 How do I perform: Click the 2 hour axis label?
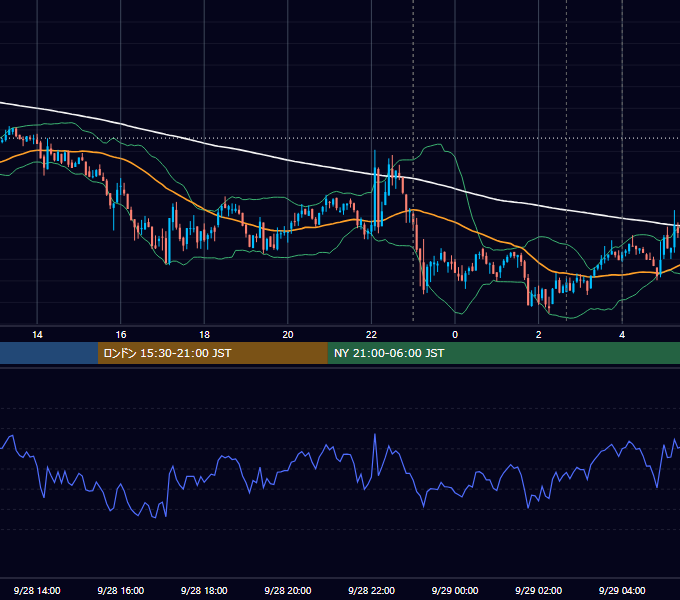tap(538, 335)
